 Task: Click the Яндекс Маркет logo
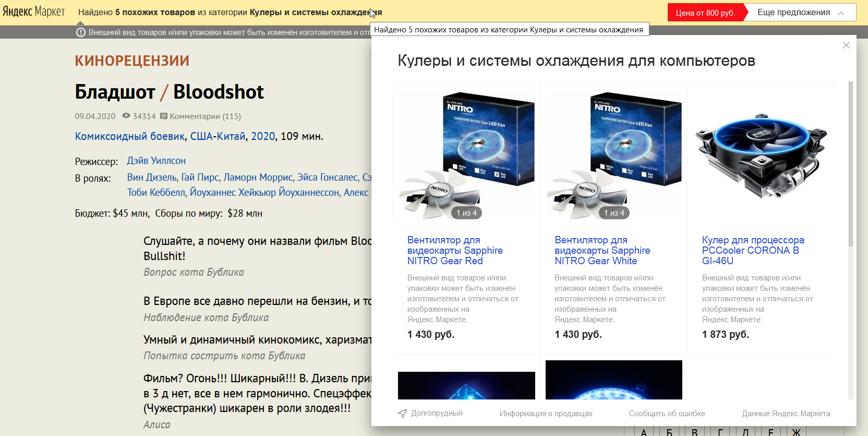point(34,11)
